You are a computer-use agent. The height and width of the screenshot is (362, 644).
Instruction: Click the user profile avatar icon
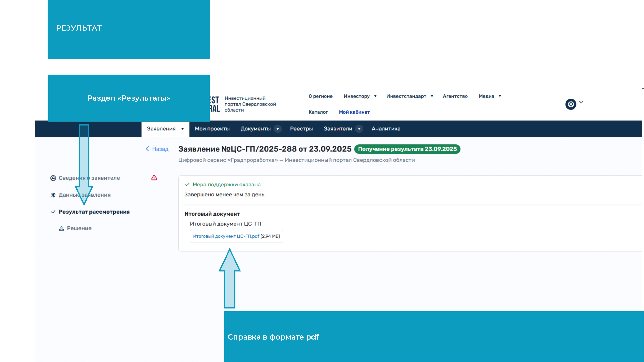571,104
